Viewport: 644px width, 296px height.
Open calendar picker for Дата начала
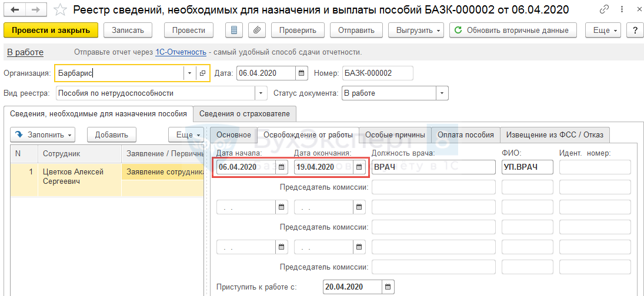tap(282, 167)
